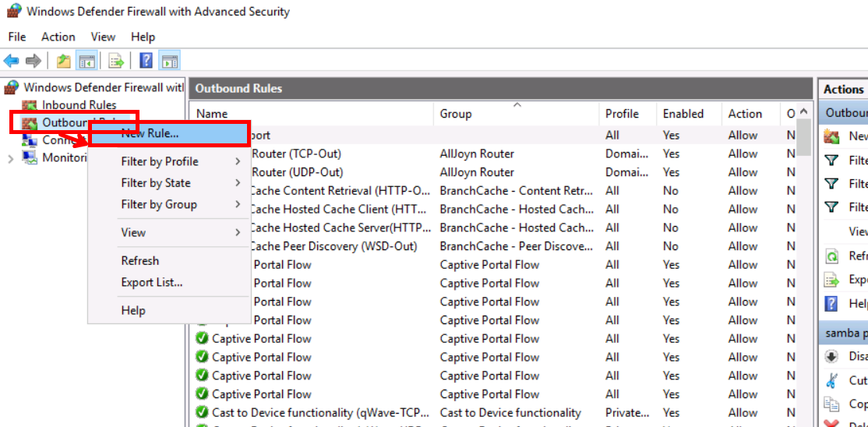Screen dimensions: 868x427
Task: Click the first filter funnel icon in Actions
Action: tap(831, 161)
